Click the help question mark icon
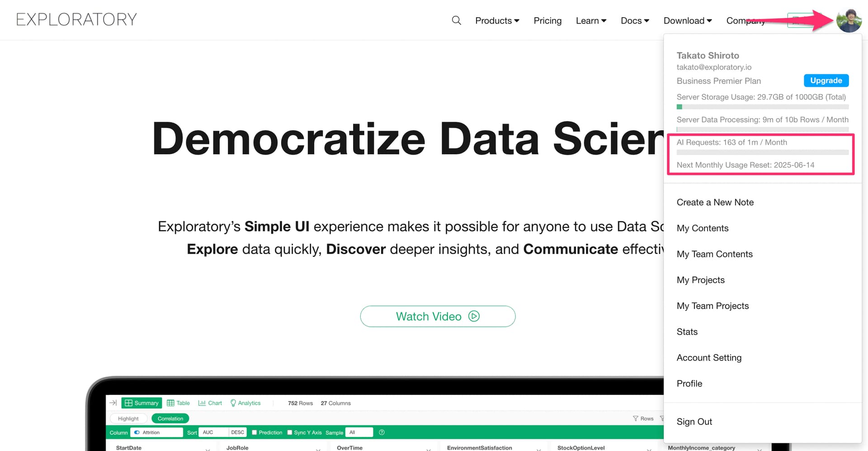Viewport: 868px width, 451px height. click(382, 432)
